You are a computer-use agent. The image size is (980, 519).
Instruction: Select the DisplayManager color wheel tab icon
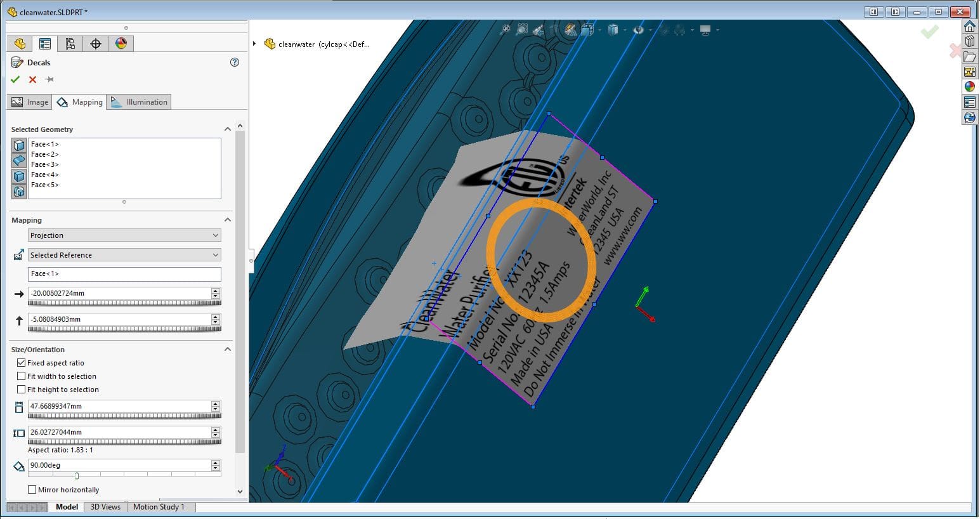coord(121,43)
